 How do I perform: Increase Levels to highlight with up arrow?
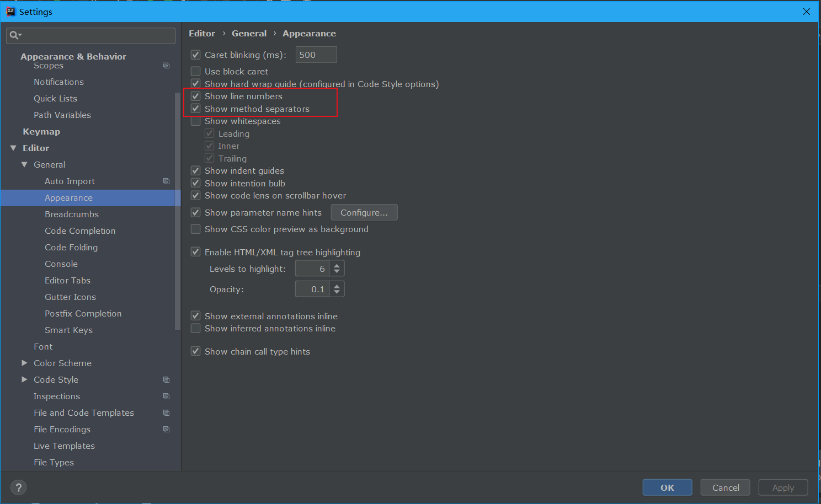tap(337, 265)
